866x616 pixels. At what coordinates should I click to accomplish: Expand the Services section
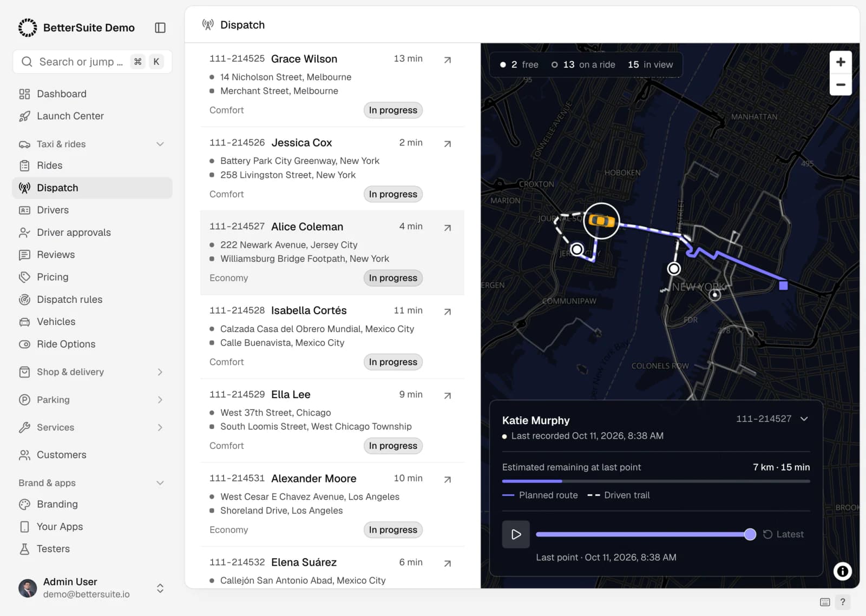pos(160,427)
